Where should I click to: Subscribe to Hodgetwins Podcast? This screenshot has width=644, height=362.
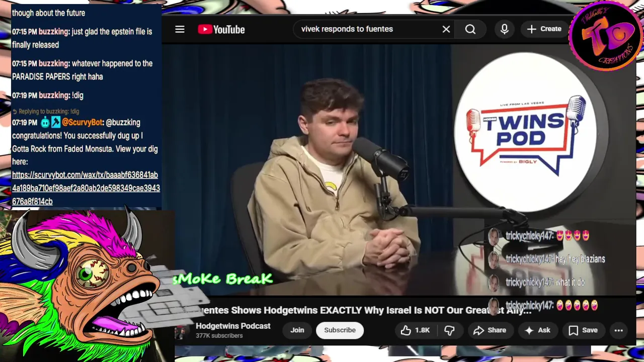340,330
